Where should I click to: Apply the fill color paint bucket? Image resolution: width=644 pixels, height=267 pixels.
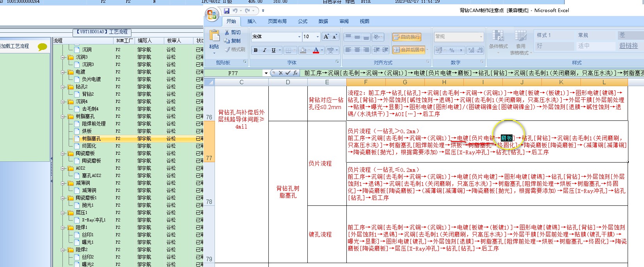[303, 50]
